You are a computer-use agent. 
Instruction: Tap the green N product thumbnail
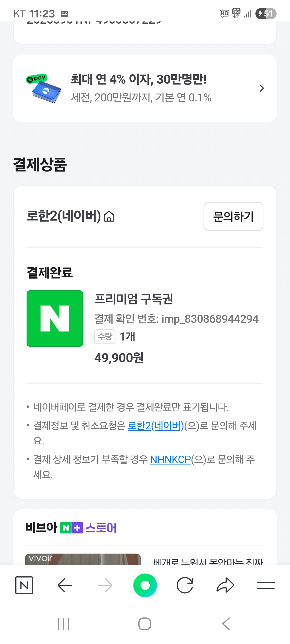click(55, 319)
